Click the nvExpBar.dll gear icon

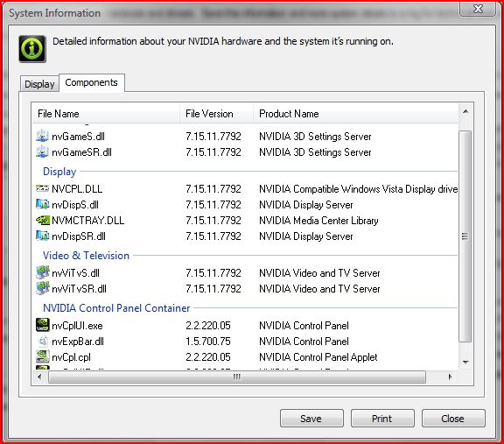(42, 341)
